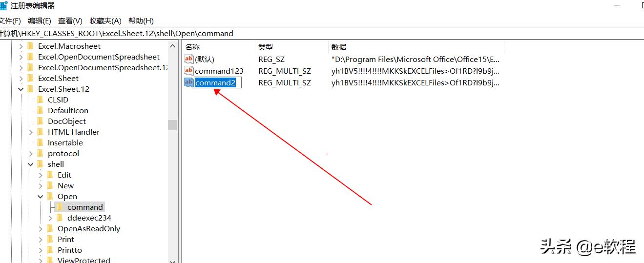Viewport: 644px width, 263px height.
Task: Click the Insertable folder icon
Action: 41,142
